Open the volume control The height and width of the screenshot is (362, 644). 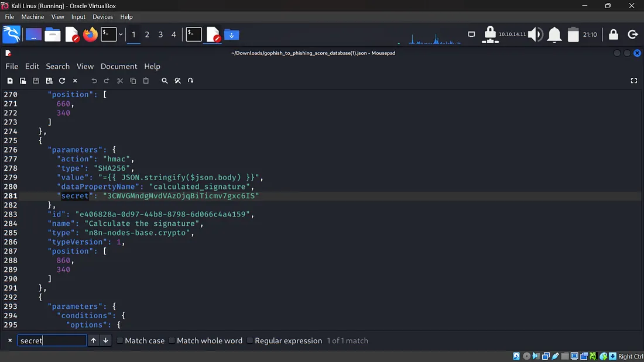pos(535,35)
